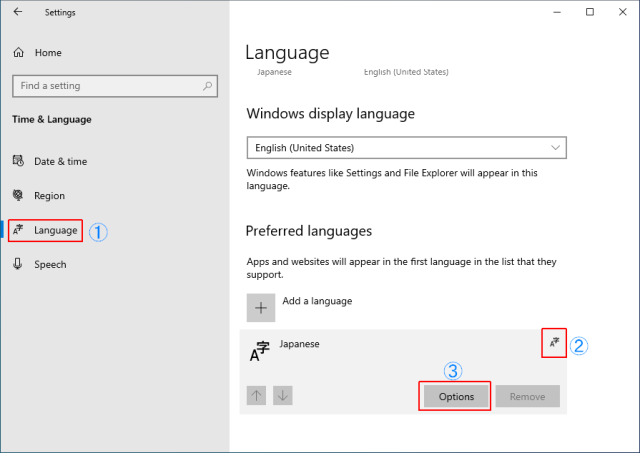
Task: Open Date & time settings
Action: (60, 161)
